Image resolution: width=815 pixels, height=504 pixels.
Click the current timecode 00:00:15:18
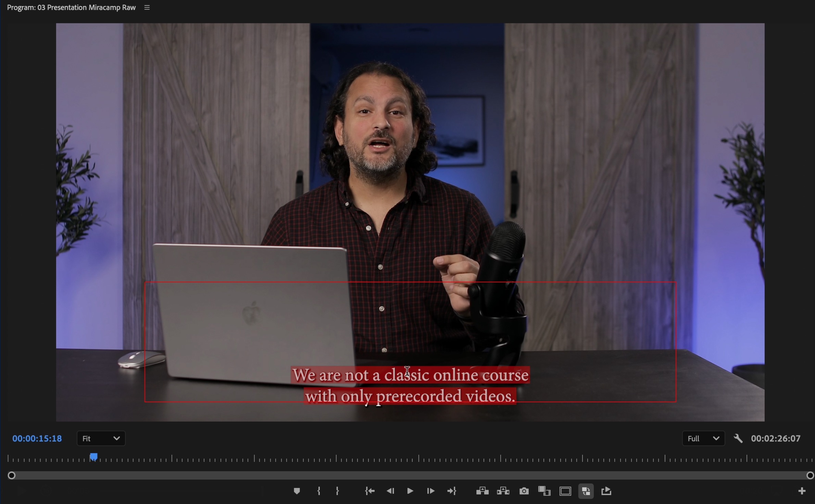(37, 439)
